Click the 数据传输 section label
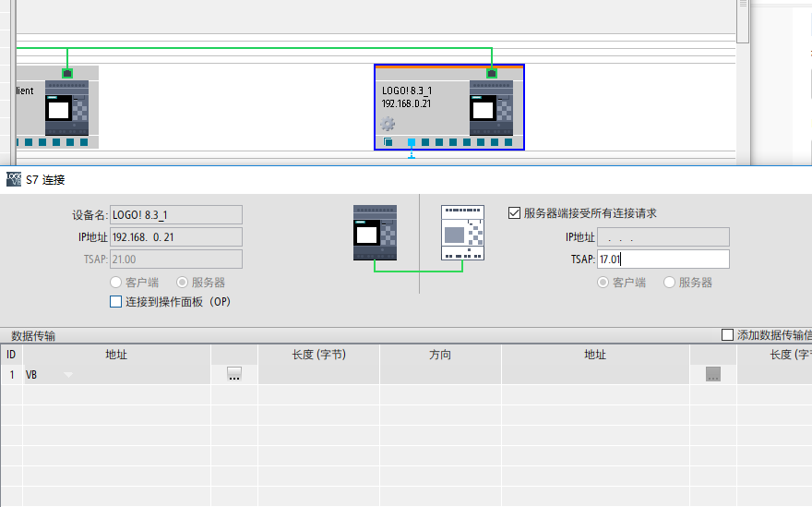This screenshot has height=507, width=812. tap(33, 336)
